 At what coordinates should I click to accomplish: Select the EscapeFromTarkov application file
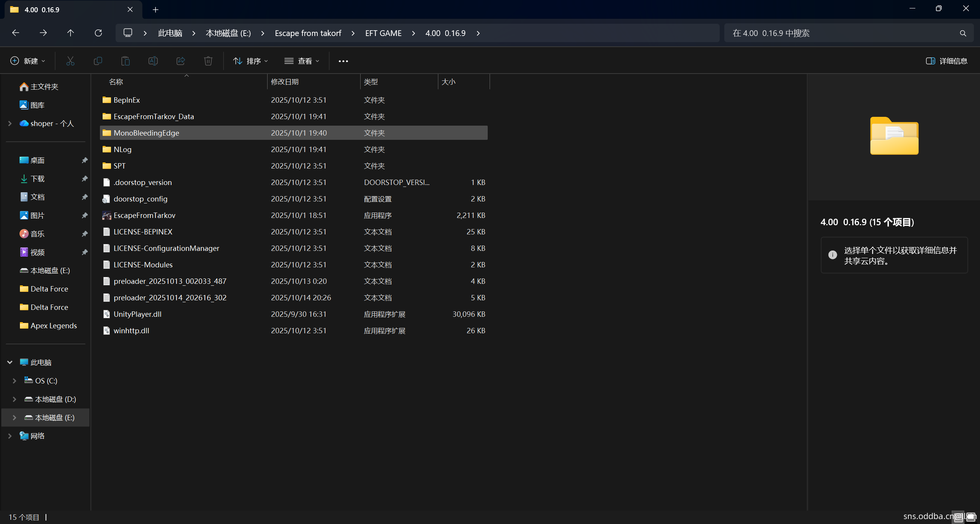(x=144, y=215)
